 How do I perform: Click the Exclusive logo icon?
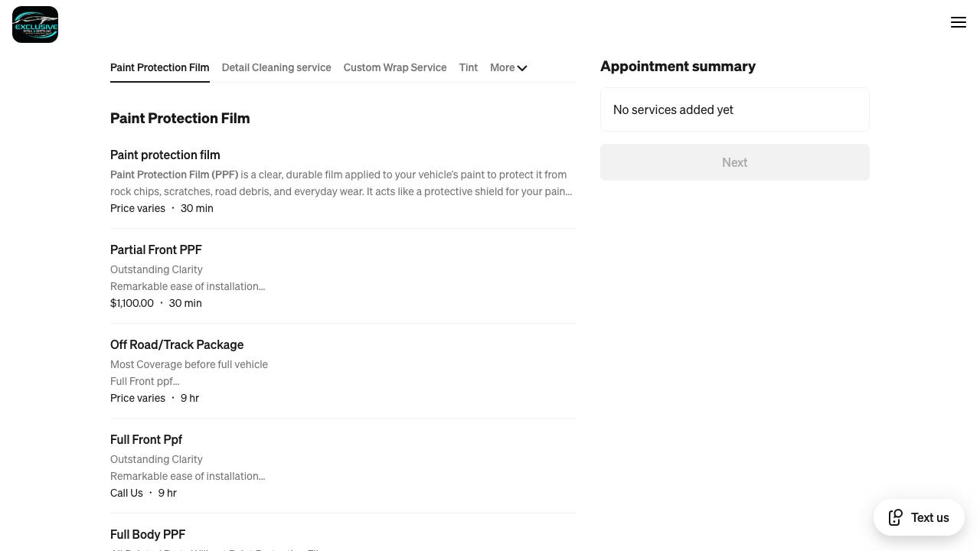tap(35, 24)
